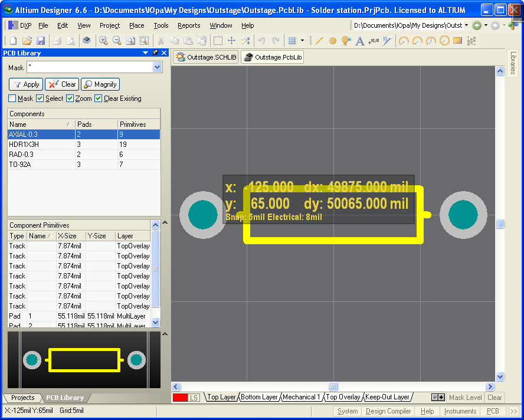Enable the Mask checkbox

coord(12,99)
